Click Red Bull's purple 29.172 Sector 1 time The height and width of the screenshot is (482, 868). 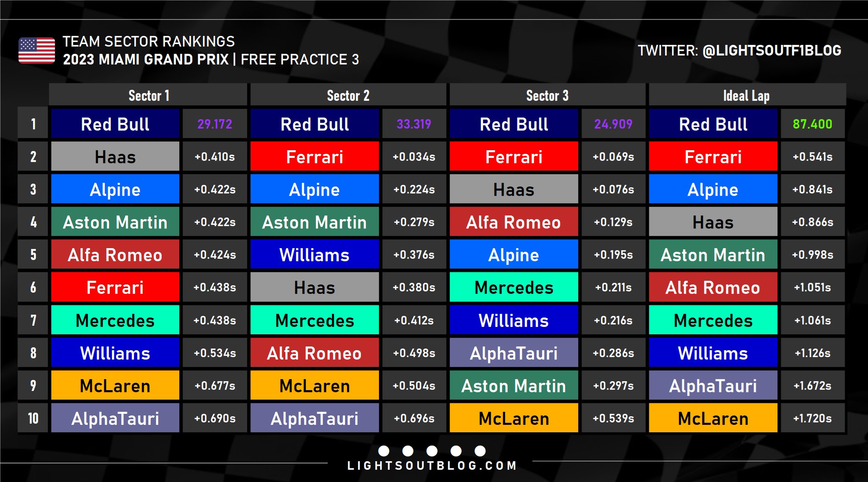pos(214,124)
